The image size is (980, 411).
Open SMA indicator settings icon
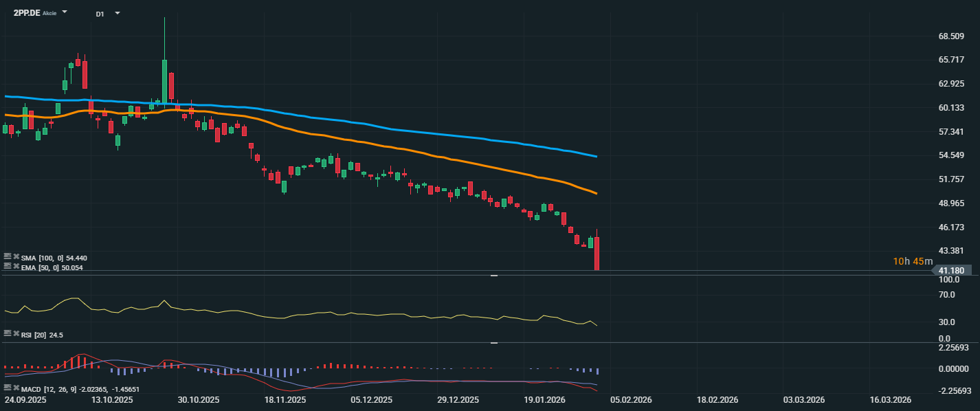[x=8, y=257]
